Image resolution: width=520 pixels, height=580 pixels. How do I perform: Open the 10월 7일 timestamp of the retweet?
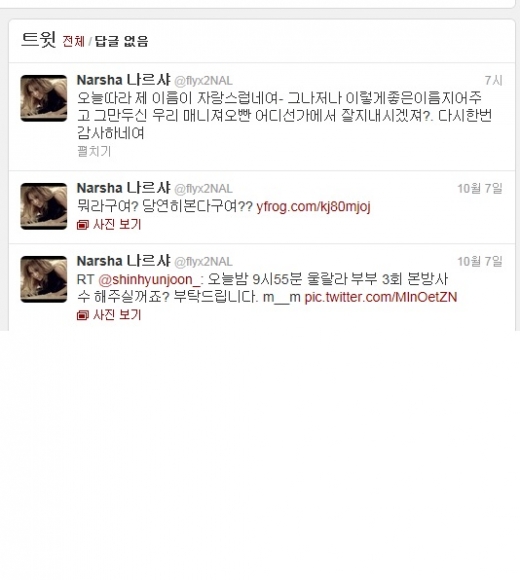(x=480, y=261)
